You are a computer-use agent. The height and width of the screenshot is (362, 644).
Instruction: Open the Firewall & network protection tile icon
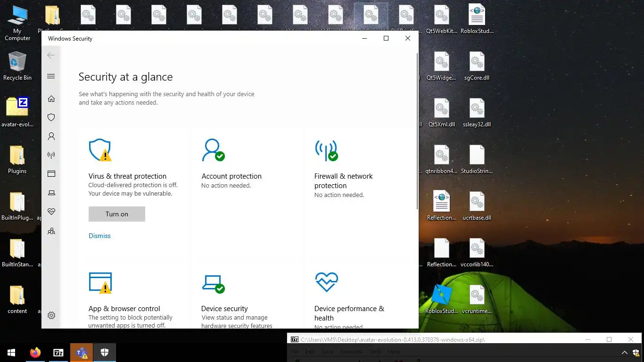[326, 150]
